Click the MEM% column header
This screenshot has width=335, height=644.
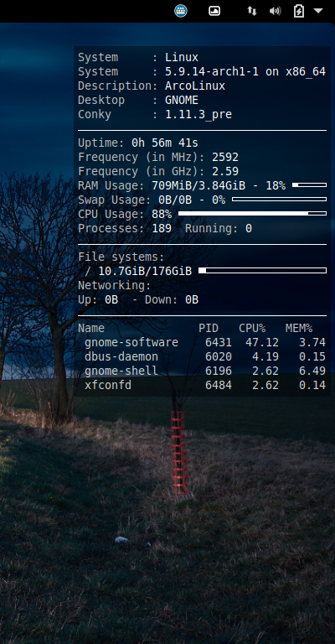click(299, 328)
